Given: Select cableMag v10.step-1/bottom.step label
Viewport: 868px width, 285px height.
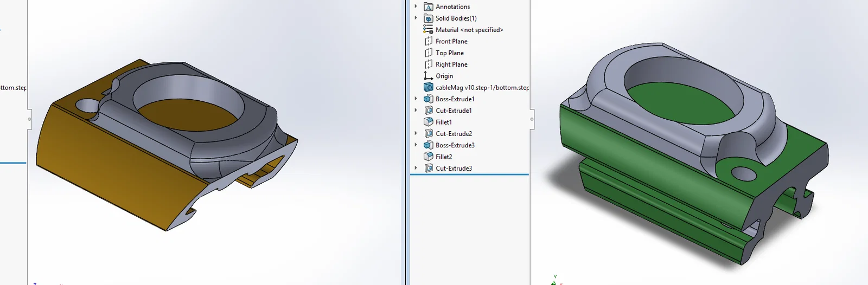Looking at the screenshot, I should pos(482,87).
